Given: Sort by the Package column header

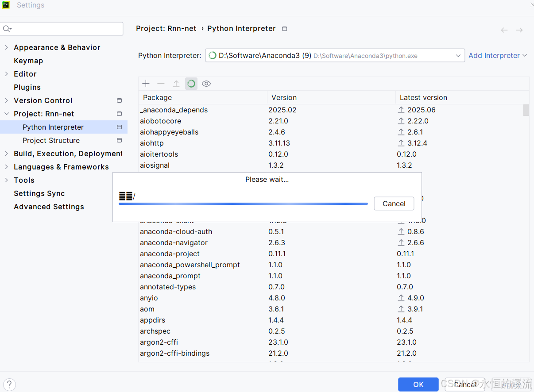Looking at the screenshot, I should coord(203,97).
